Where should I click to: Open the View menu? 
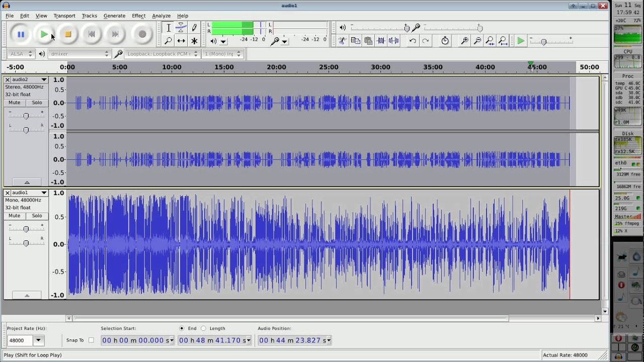pyautogui.click(x=41, y=16)
